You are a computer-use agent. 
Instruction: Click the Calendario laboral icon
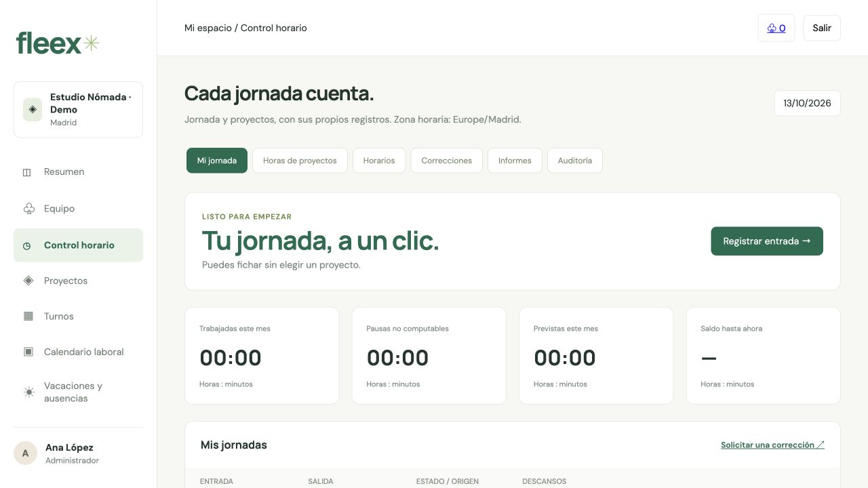point(28,352)
